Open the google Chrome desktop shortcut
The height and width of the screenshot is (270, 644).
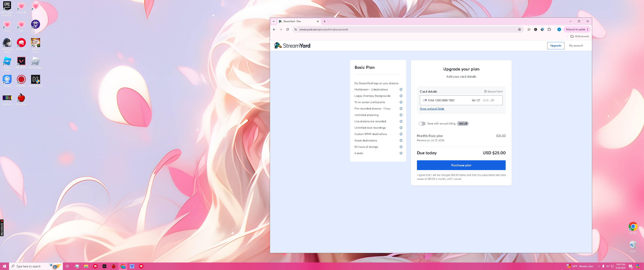(x=633, y=228)
